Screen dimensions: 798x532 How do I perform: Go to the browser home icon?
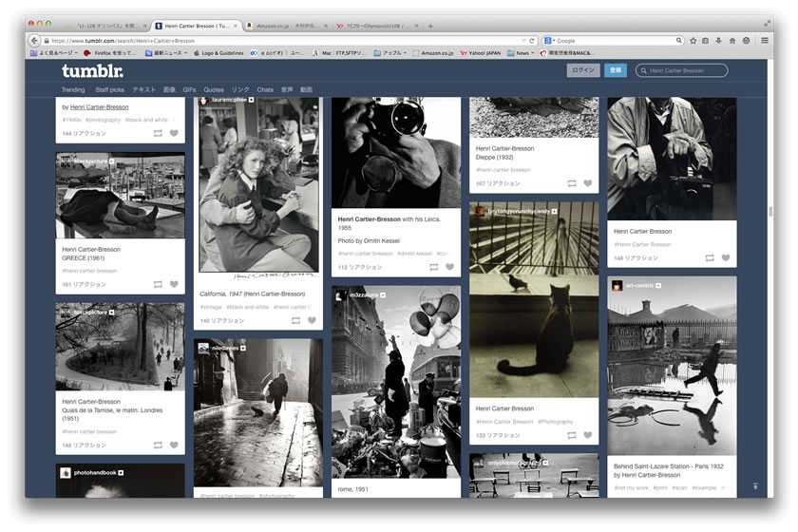click(x=732, y=41)
